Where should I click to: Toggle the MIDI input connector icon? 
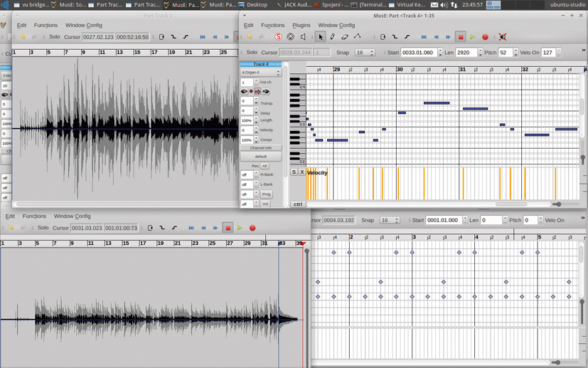click(290, 37)
